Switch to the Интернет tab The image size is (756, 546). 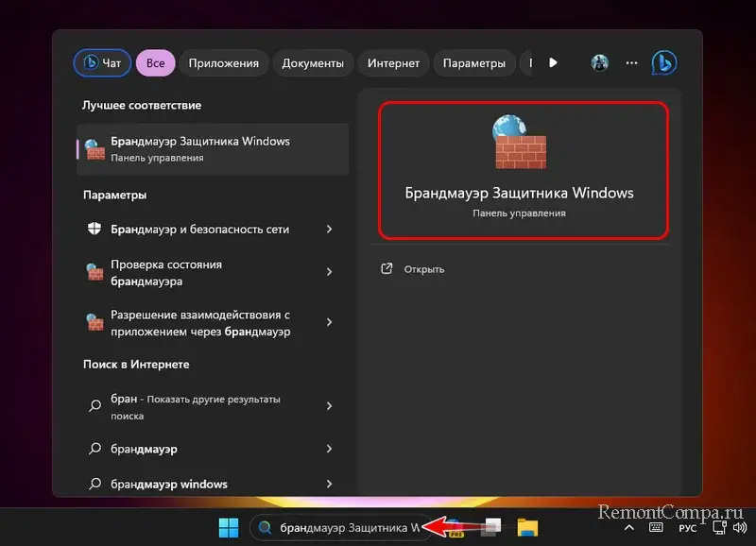393,63
